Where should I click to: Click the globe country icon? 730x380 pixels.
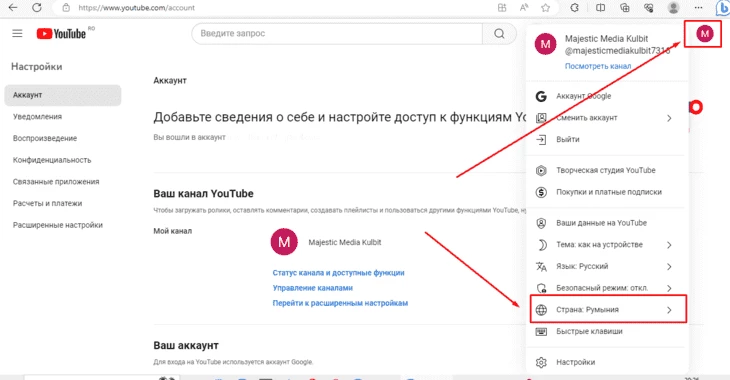tap(541, 310)
